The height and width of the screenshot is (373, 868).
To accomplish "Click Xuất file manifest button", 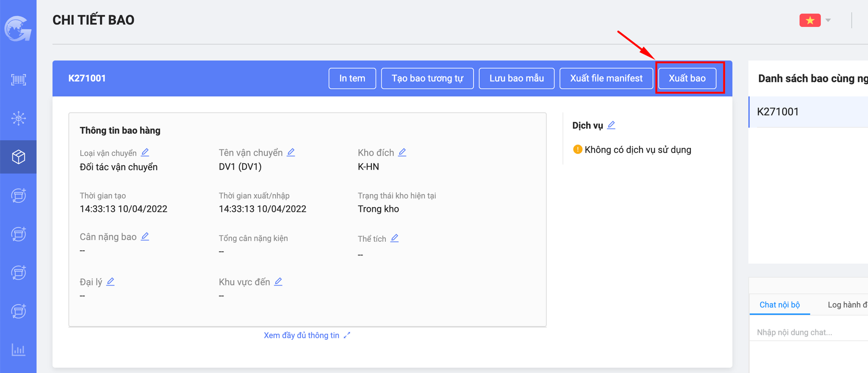I will pos(606,78).
